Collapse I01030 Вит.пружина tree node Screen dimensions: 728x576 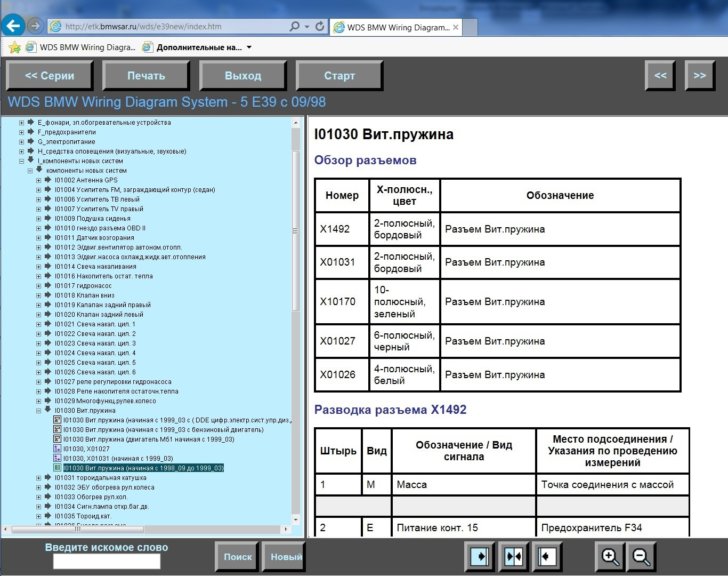pyautogui.click(x=38, y=411)
